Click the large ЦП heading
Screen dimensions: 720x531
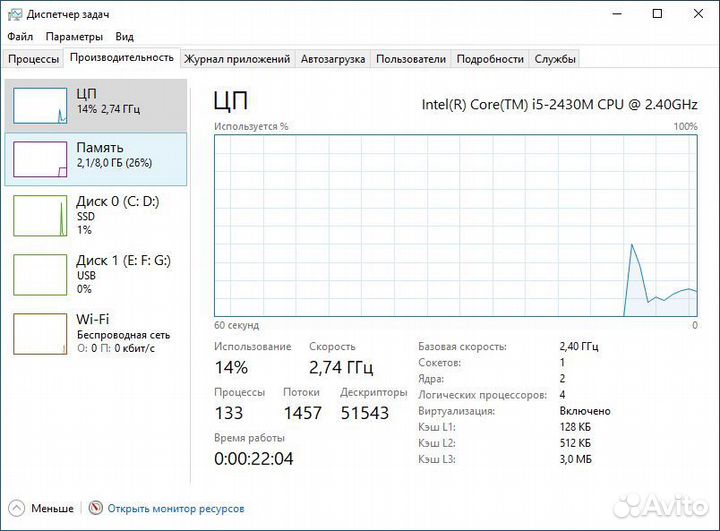231,101
